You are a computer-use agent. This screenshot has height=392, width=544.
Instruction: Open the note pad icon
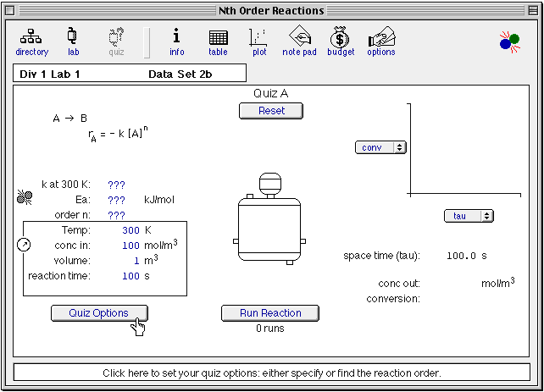point(299,39)
